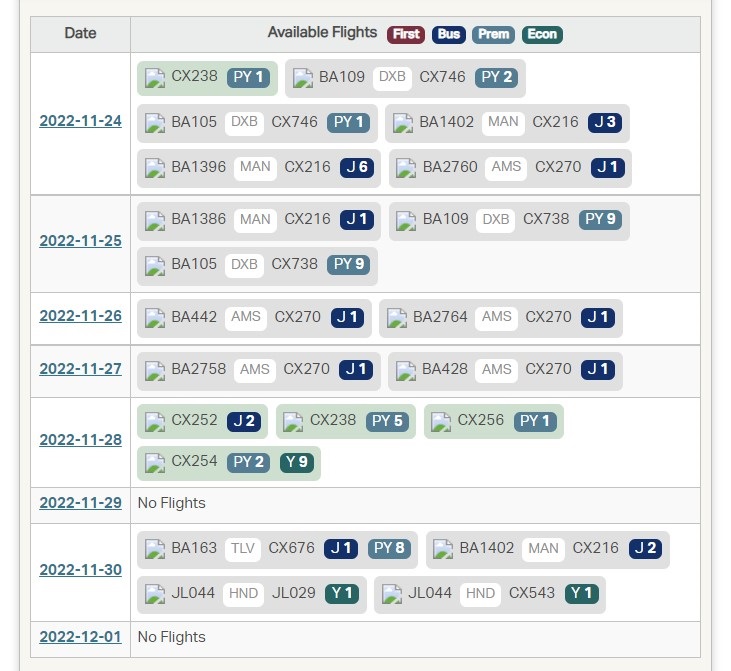Click the airline logo beside BA1402 J 2
Viewport: 731px width, 671px height.
(443, 549)
